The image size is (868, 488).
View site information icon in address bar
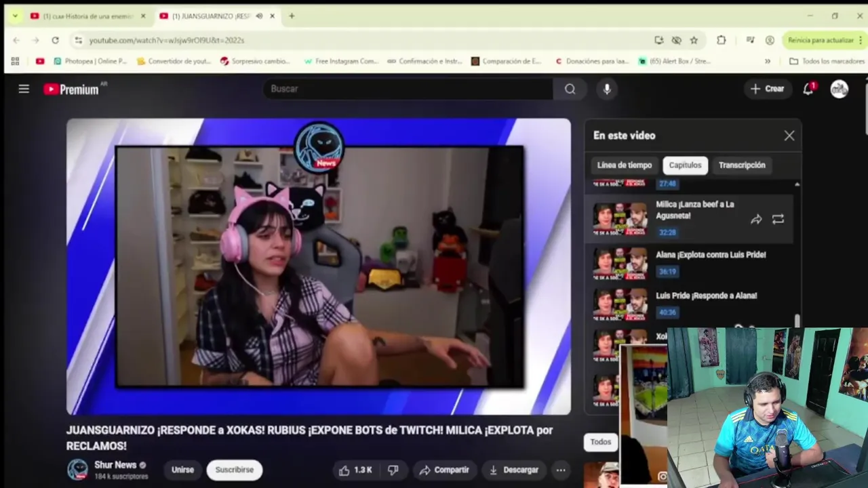tap(79, 40)
